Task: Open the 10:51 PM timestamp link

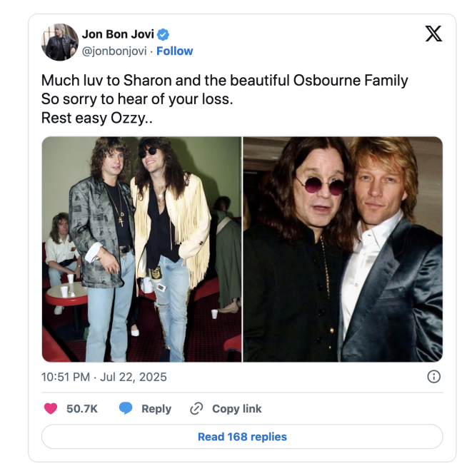Action: click(66, 377)
